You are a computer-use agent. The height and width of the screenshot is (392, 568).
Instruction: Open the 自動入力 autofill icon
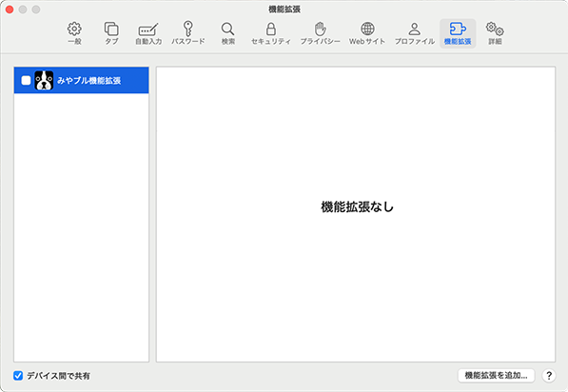pyautogui.click(x=148, y=29)
